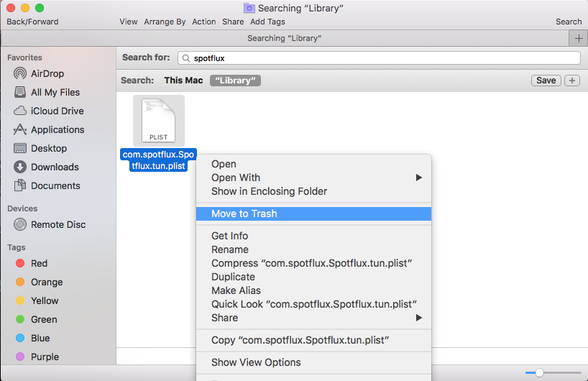Image resolution: width=588 pixels, height=381 pixels.
Task: Filter by the Blue tag
Action: tap(32, 339)
